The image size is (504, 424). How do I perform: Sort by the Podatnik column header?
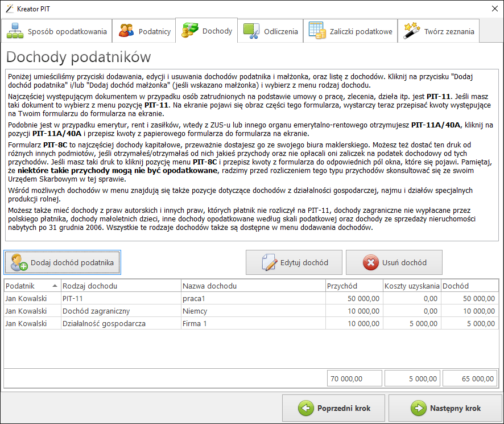(31, 286)
